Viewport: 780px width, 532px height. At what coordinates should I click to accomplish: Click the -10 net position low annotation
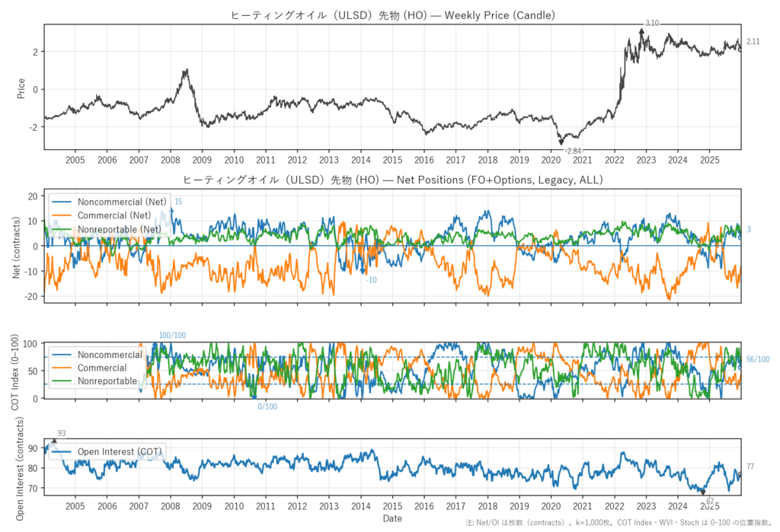tap(371, 280)
